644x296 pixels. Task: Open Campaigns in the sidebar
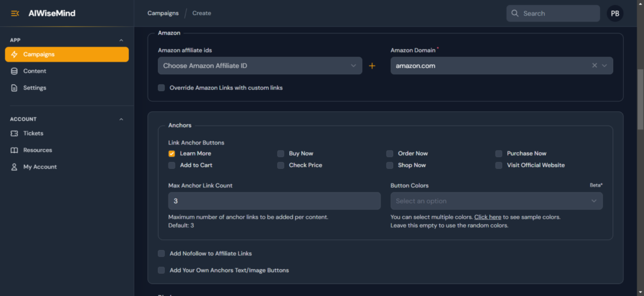pos(67,54)
